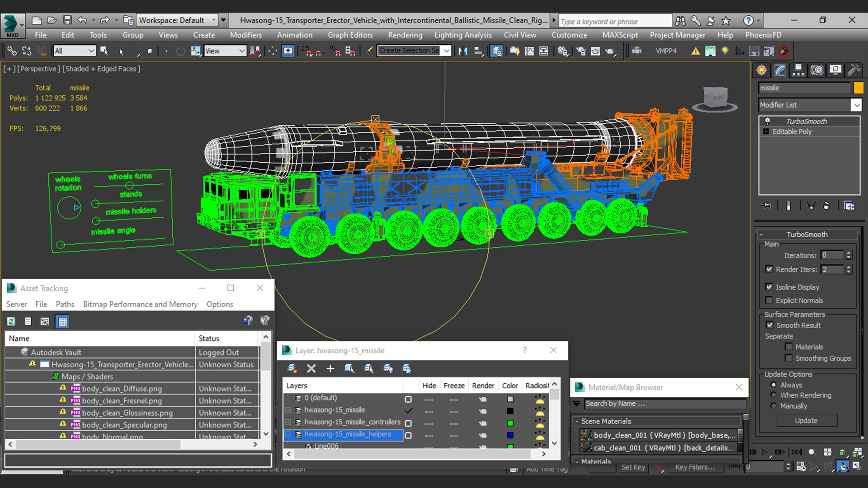
Task: Click Search by Name field in Material Browser
Action: click(665, 404)
